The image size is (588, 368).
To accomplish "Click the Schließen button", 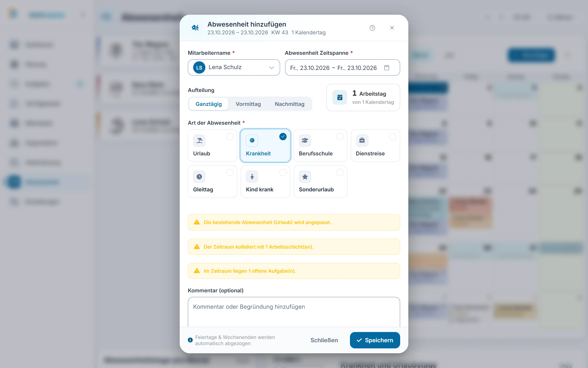I will [324, 340].
